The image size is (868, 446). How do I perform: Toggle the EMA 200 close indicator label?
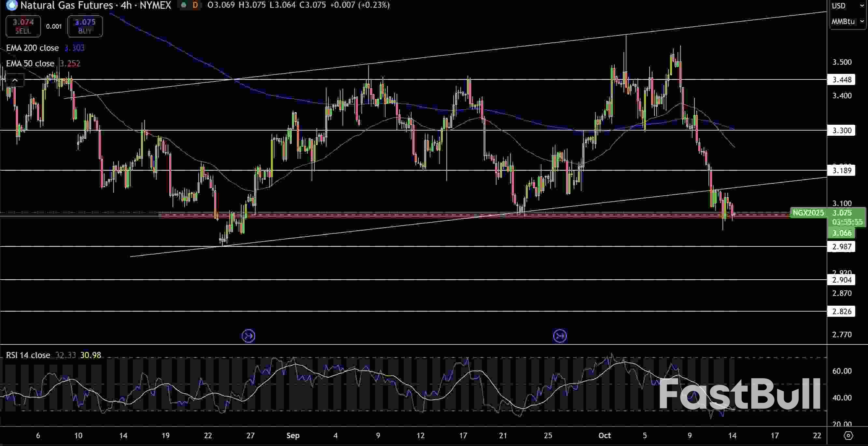(x=33, y=48)
